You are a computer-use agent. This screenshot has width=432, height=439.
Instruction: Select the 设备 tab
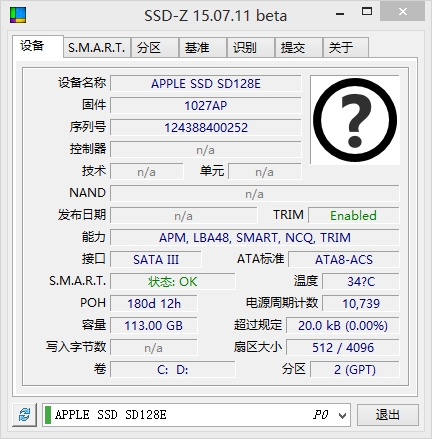(x=38, y=46)
